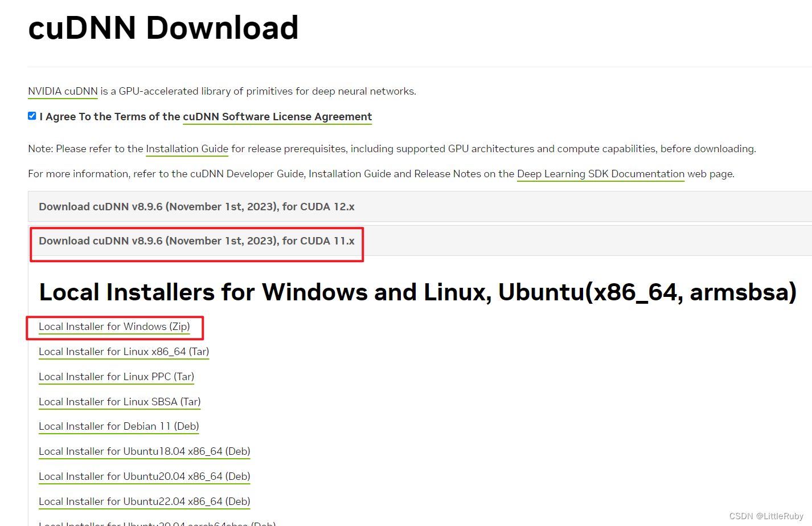Uncheck the license agreement terms checkbox
Screen dimensions: 812x526
click(32, 116)
